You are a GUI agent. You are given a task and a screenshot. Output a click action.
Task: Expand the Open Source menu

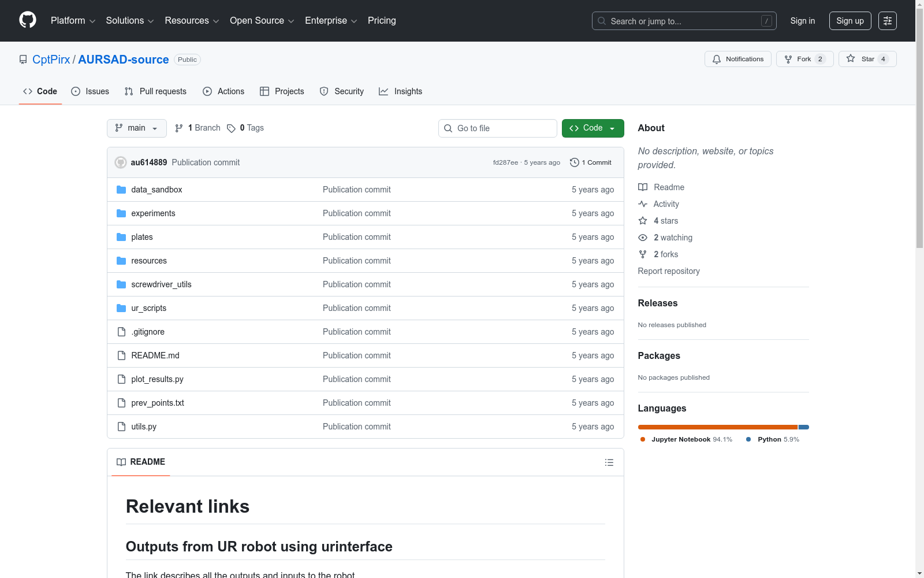coord(262,21)
